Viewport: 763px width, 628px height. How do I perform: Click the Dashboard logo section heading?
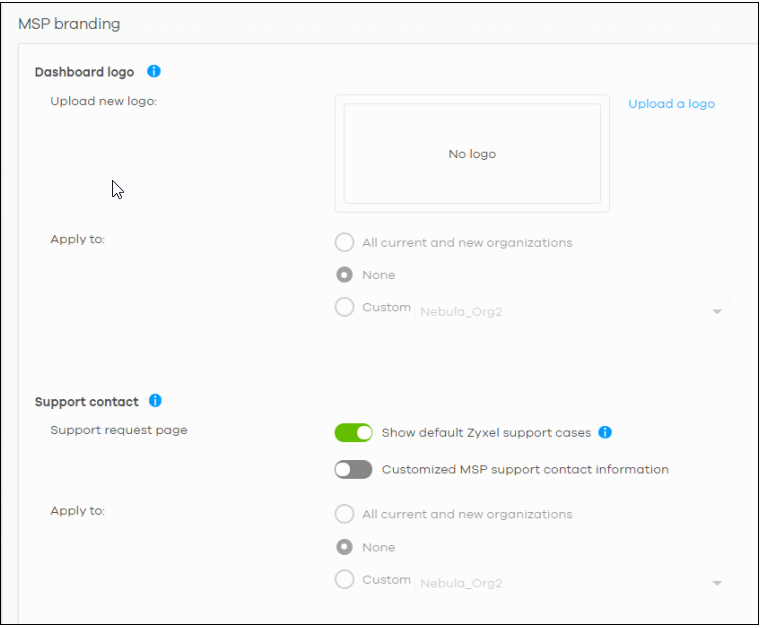point(84,72)
